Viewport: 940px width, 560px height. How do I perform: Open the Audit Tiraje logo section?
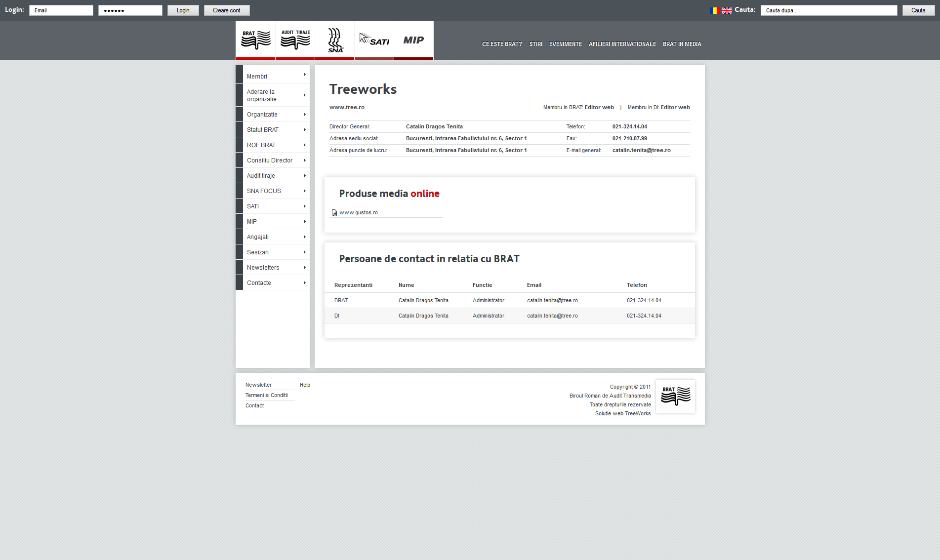click(295, 40)
